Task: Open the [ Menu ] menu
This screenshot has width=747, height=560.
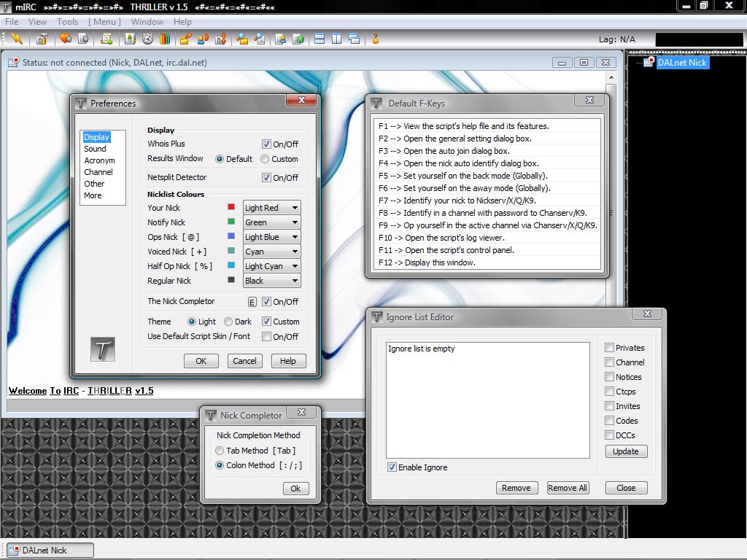Action: tap(104, 21)
